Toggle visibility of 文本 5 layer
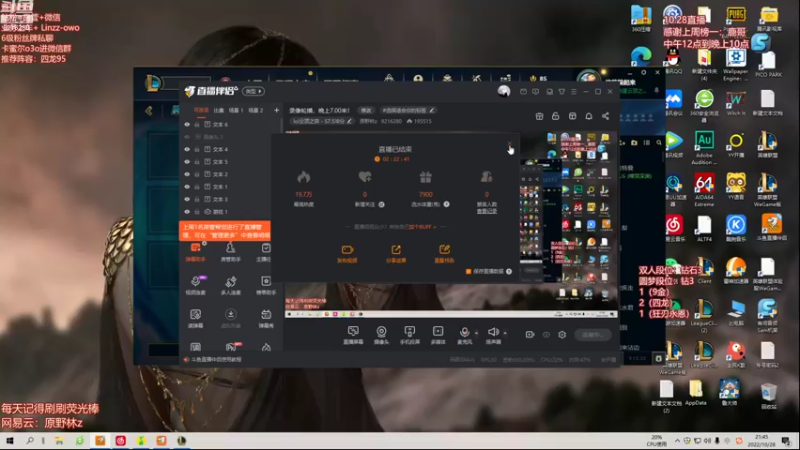800x450 pixels. 187,162
